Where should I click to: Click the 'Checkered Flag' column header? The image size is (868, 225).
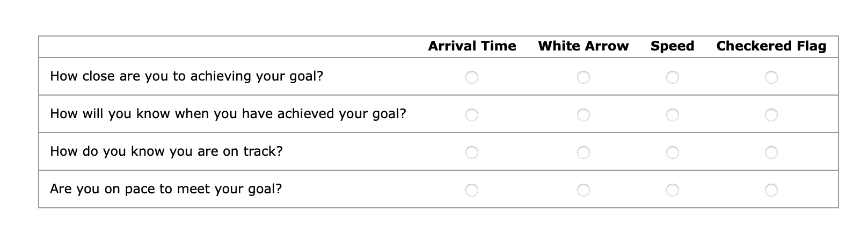tap(771, 46)
